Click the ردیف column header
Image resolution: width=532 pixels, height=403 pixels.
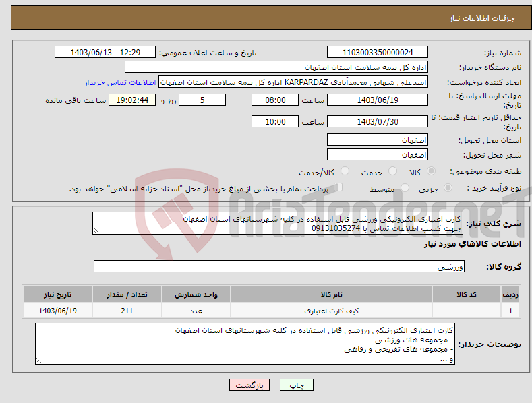click(510, 294)
